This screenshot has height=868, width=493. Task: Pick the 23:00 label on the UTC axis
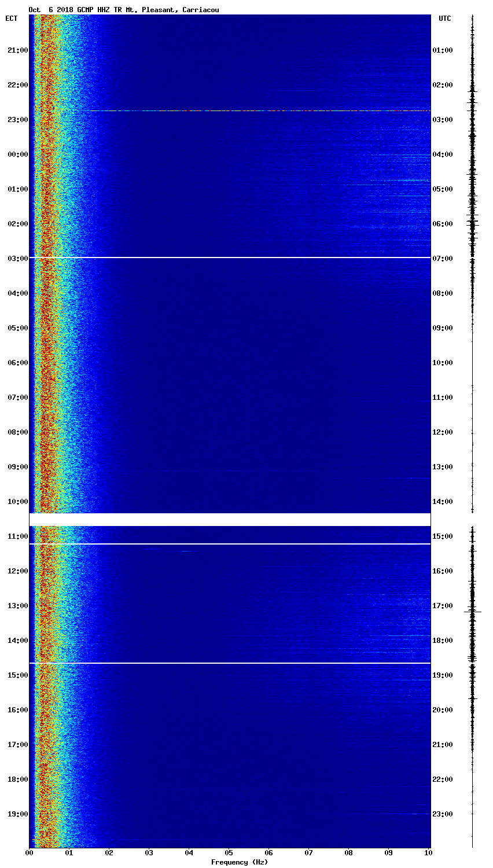coord(443,814)
